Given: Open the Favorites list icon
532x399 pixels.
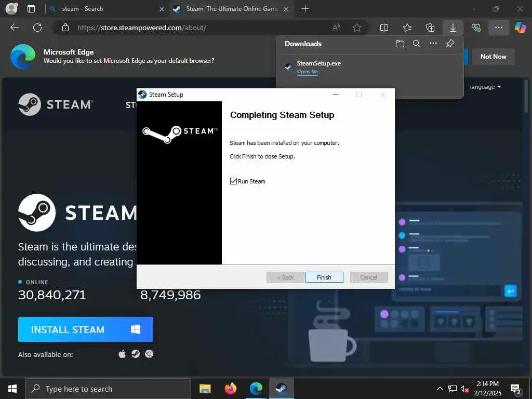Looking at the screenshot, I should click(407, 28).
